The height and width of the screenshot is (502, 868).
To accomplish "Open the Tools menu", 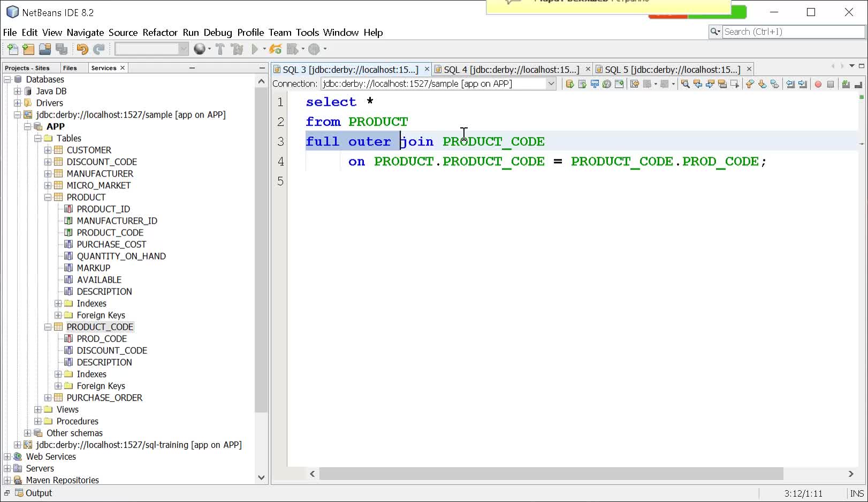I will point(307,33).
